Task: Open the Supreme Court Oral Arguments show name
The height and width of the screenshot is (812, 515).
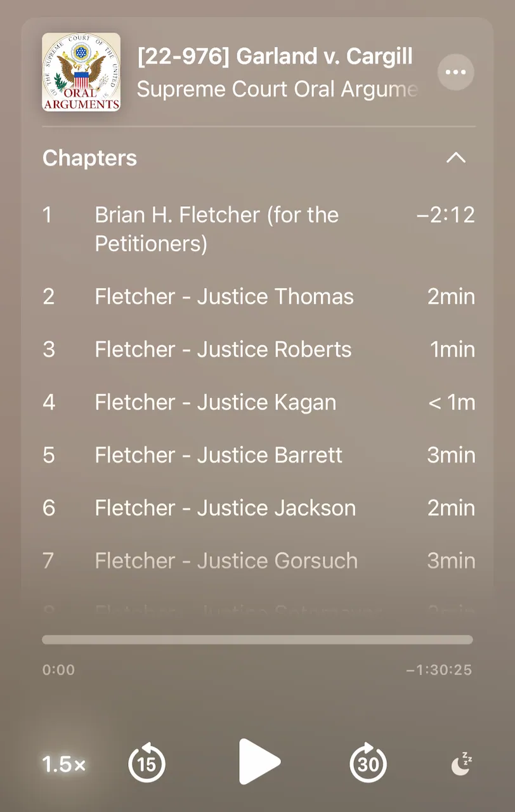Action: 277,89
